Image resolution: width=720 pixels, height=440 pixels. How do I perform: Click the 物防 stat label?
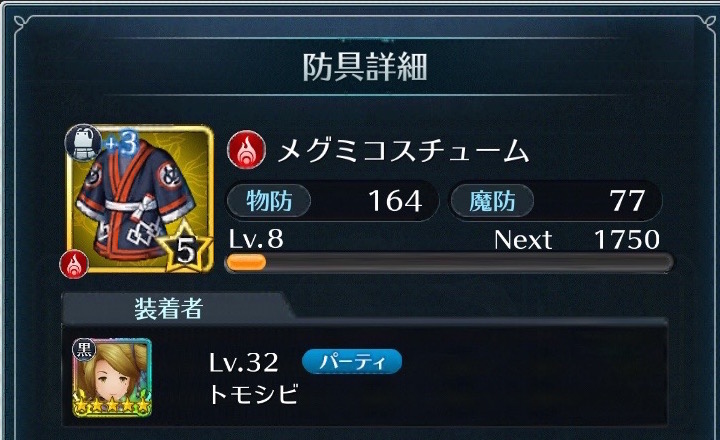269,201
